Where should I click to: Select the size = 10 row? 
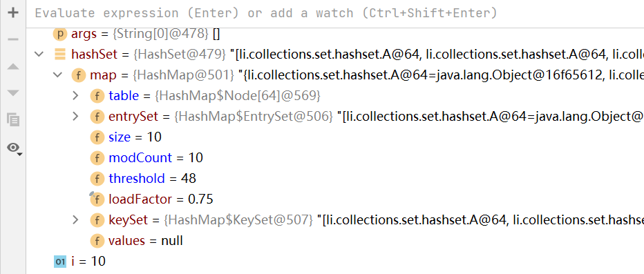point(334,137)
